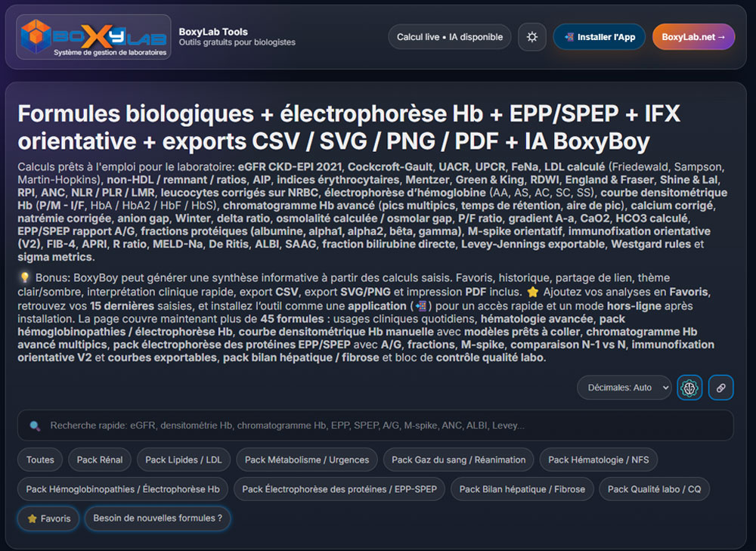Click the Calcul live IA disponible badge

449,37
